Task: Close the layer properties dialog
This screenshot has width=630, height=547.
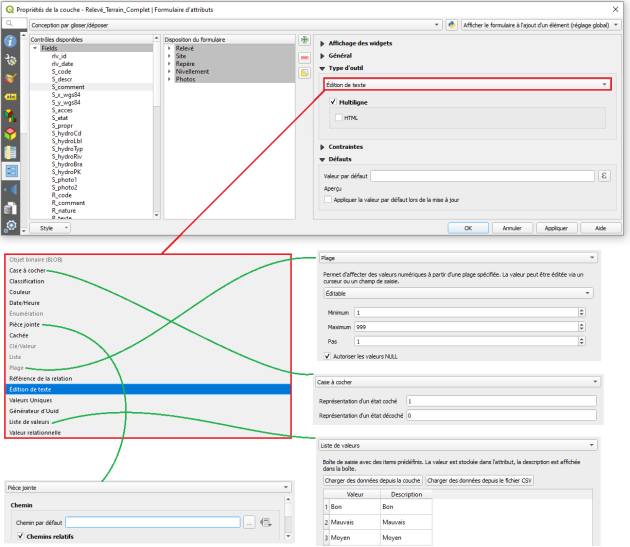Action: (x=615, y=9)
